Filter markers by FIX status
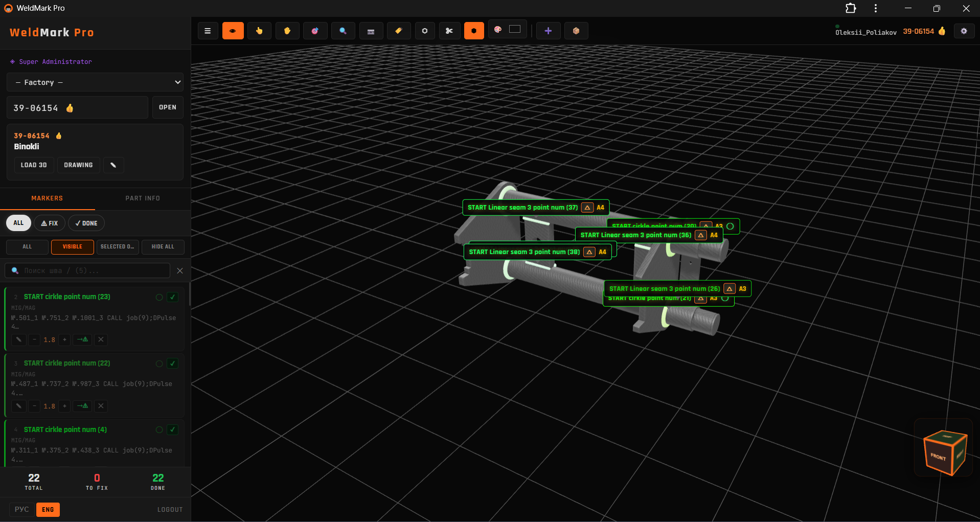 coord(50,223)
